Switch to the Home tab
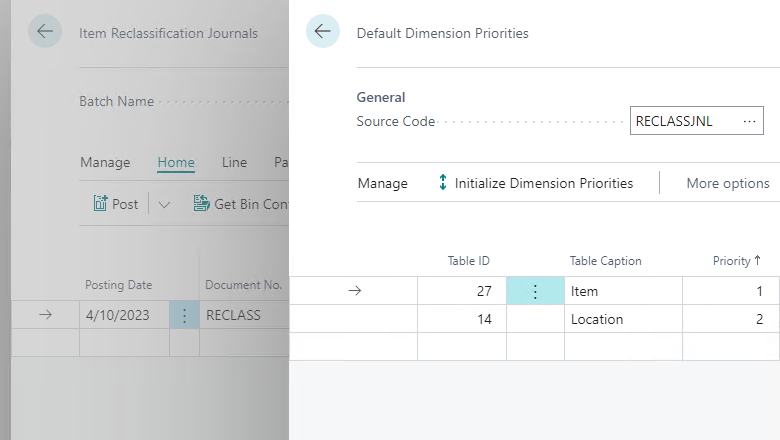This screenshot has width=780, height=440. click(176, 163)
